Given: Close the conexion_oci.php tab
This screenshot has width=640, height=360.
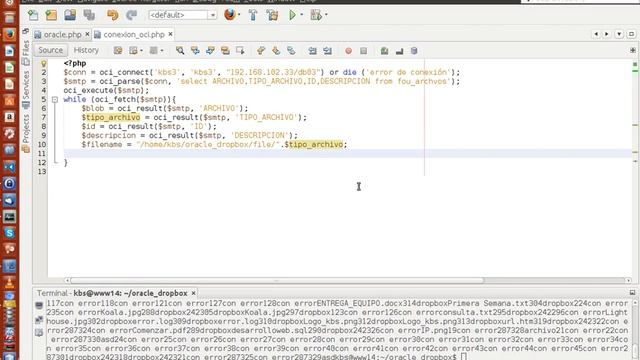Looking at the screenshot, I should click(170, 34).
